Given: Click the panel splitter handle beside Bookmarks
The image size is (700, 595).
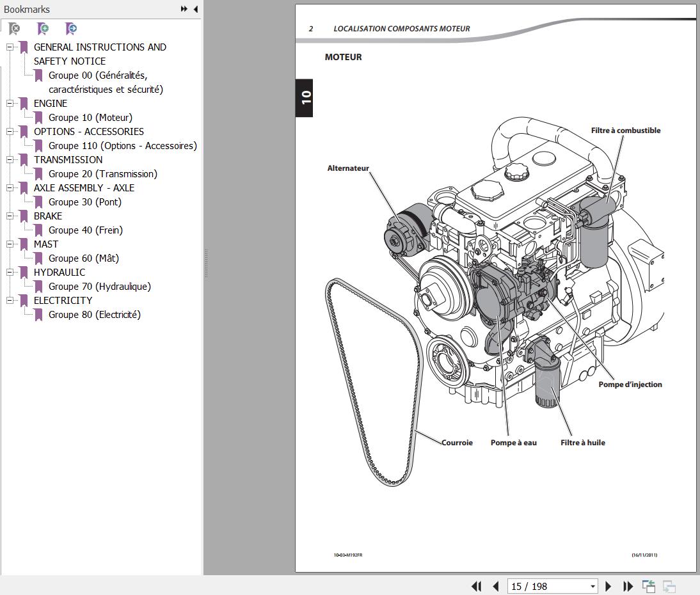Looking at the screenshot, I should tap(205, 262).
